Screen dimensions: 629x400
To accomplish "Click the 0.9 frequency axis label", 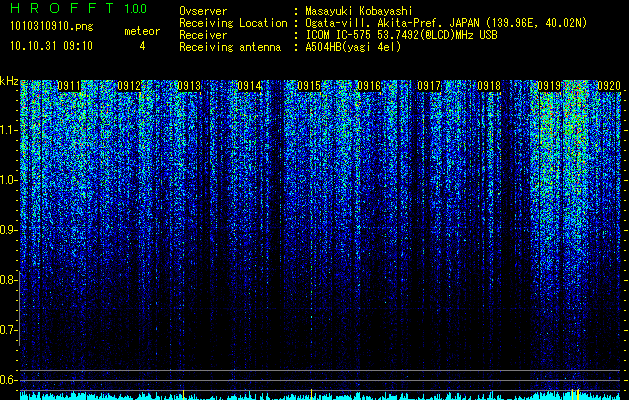I will point(8,230).
